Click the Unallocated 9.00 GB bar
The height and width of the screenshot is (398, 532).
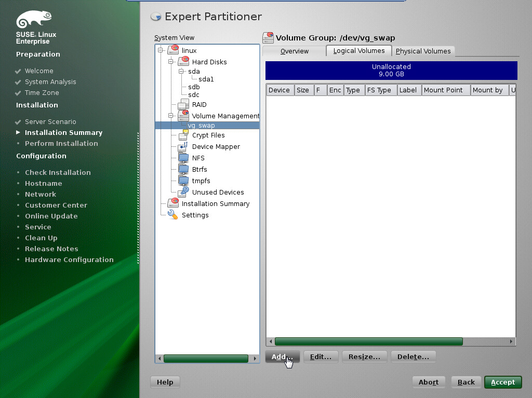[391, 70]
